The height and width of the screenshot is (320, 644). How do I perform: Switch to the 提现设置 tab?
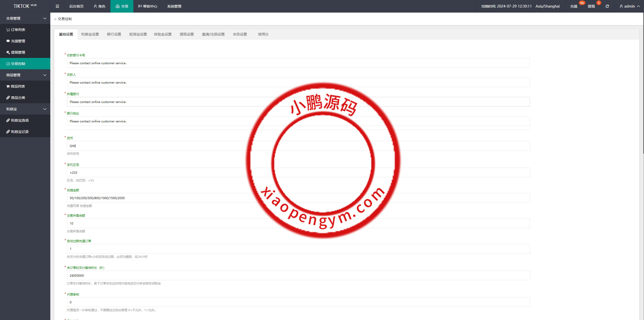click(x=187, y=34)
